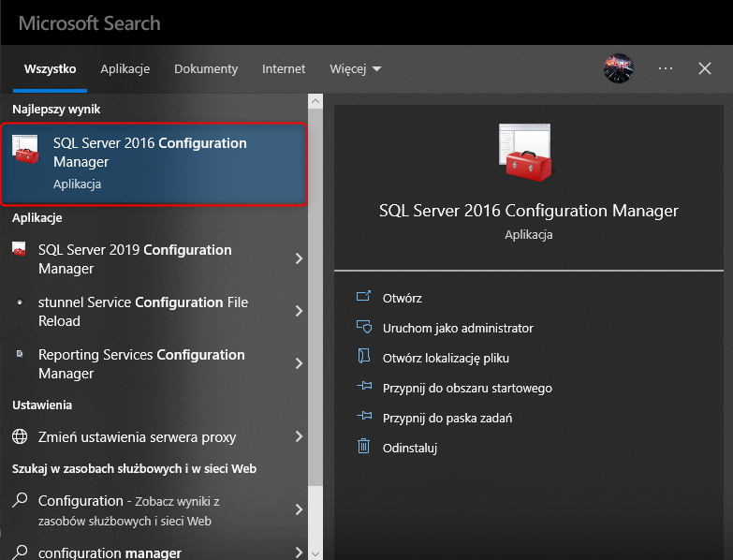733x560 pixels.
Task: Click the Najlepszy wynik heading
Action: (56, 109)
